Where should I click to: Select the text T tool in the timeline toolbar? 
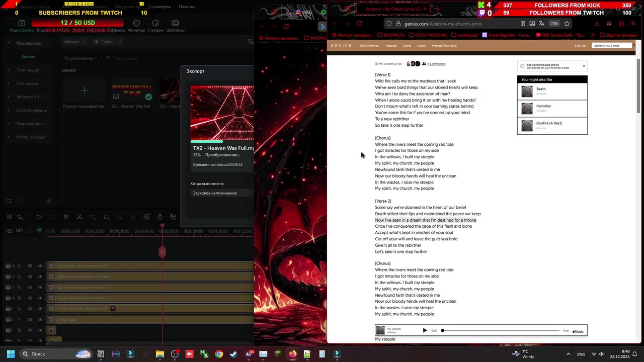pos(93,217)
